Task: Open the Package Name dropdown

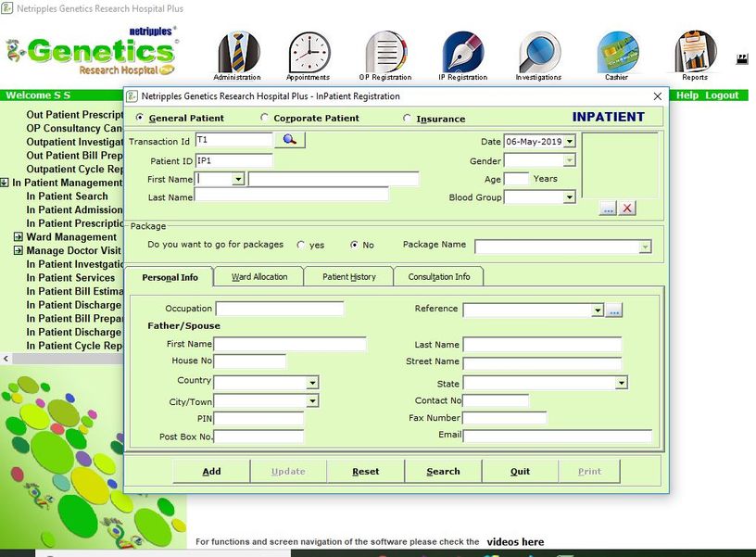Action: click(x=645, y=247)
